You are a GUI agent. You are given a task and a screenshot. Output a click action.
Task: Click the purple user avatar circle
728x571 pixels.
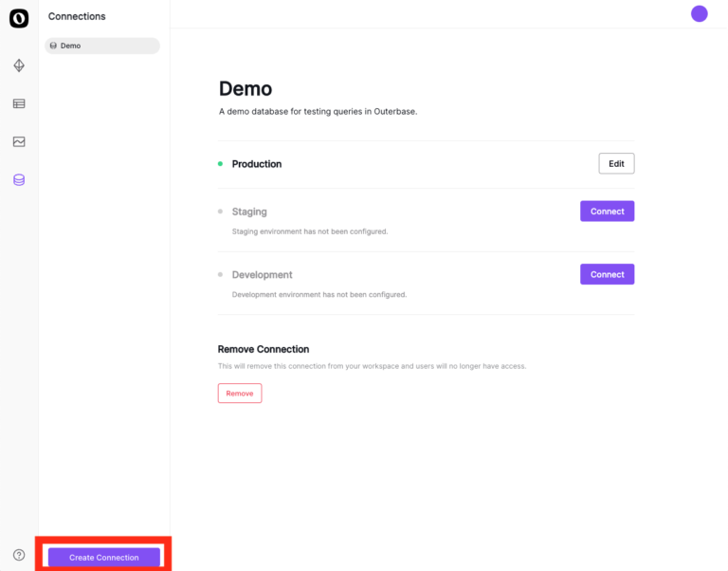[699, 13]
